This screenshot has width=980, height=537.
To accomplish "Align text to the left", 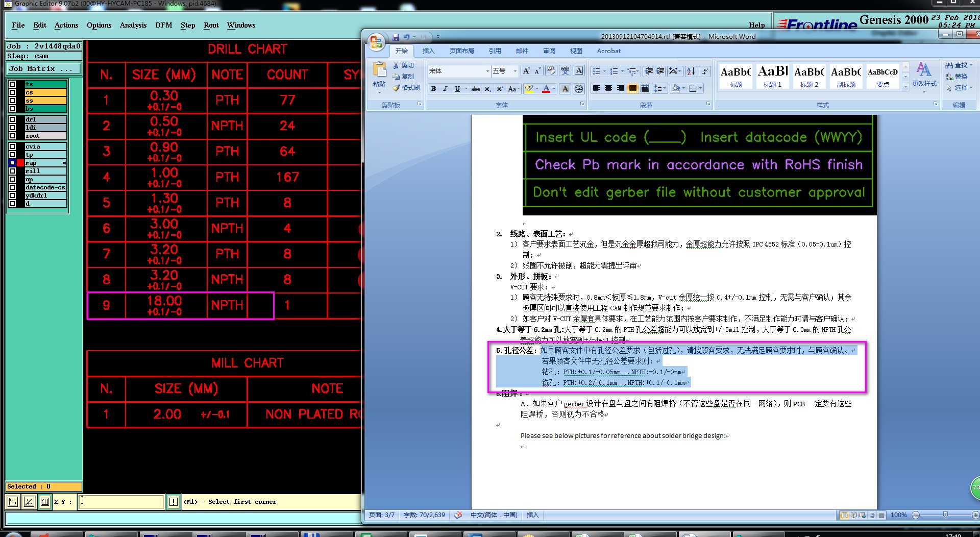I will [x=596, y=88].
